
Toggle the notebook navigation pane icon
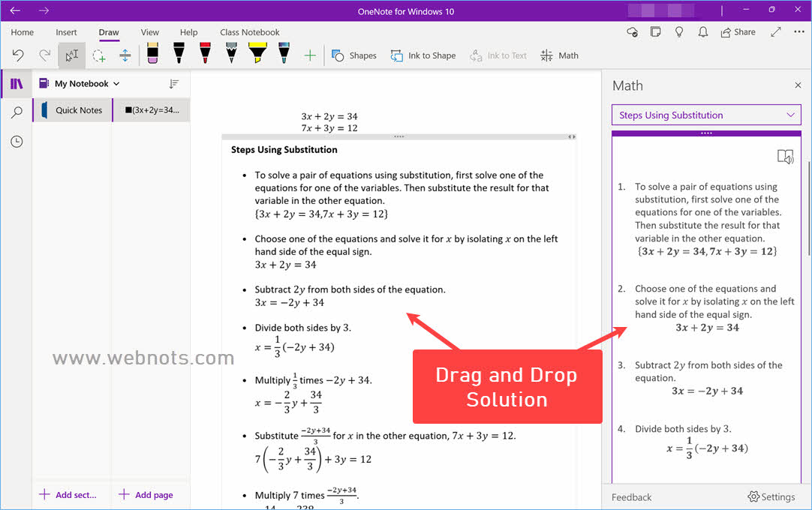[17, 84]
